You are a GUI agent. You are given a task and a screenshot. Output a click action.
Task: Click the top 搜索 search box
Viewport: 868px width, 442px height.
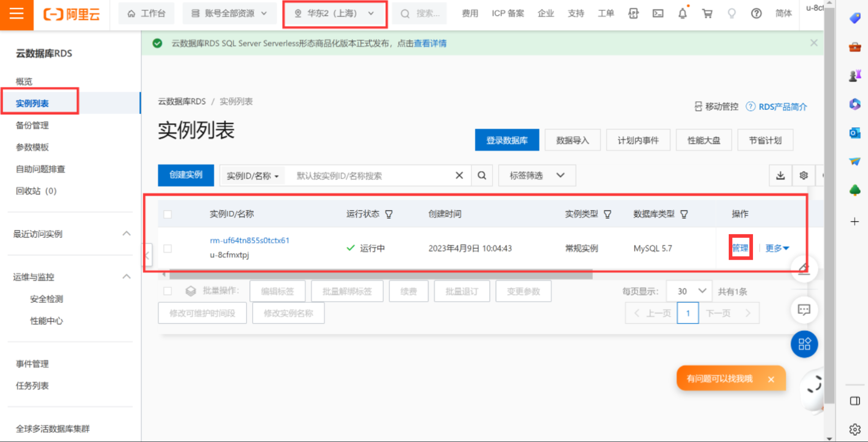tap(420, 13)
